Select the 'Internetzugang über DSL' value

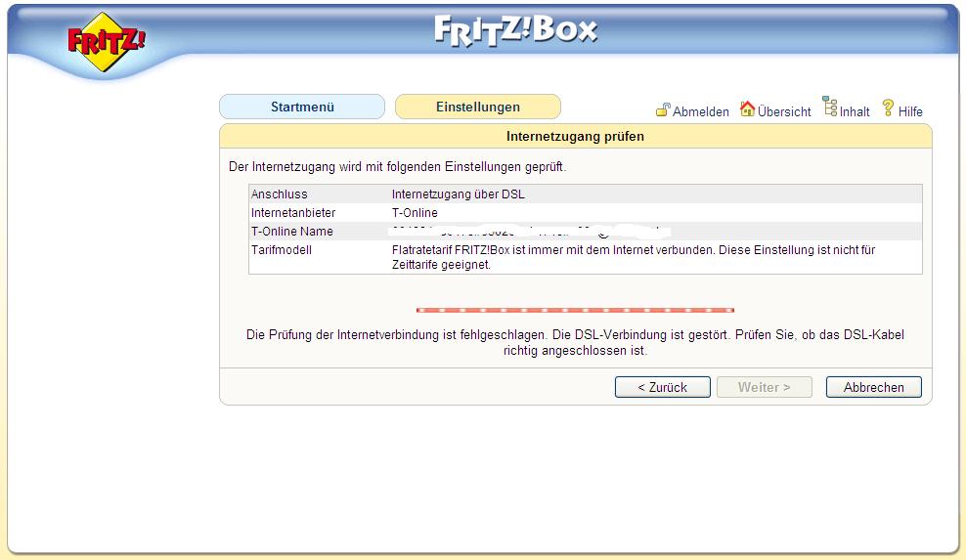click(459, 194)
